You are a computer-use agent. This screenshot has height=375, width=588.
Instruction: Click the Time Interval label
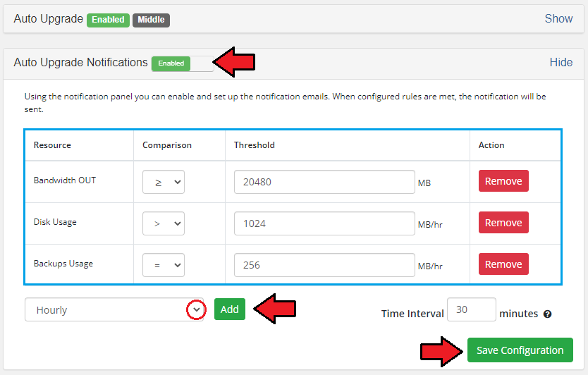click(412, 314)
